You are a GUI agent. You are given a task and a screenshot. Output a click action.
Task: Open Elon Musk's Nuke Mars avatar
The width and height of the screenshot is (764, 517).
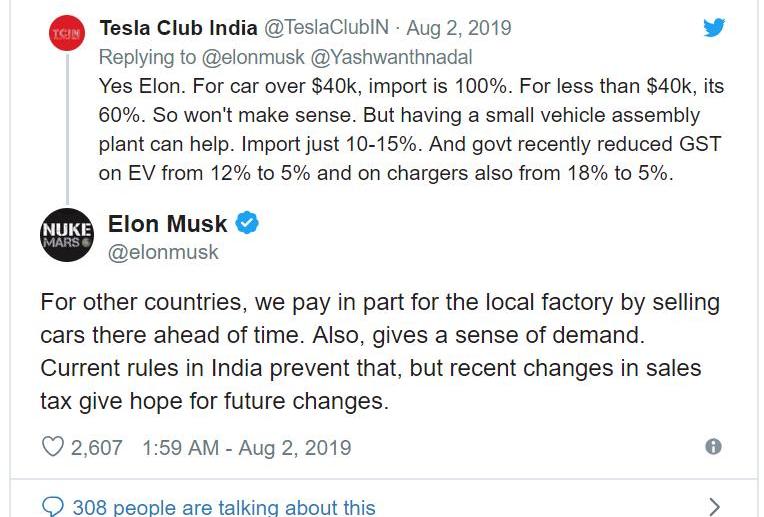coord(67,235)
